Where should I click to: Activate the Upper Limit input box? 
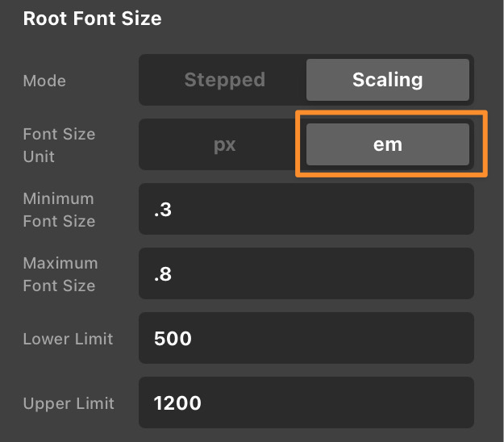point(306,402)
